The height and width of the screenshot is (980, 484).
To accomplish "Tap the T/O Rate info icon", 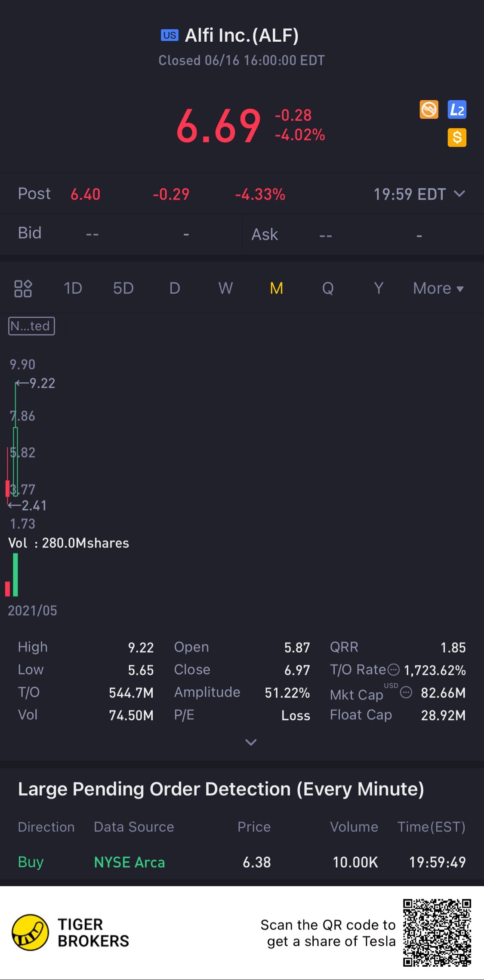I will point(394,670).
